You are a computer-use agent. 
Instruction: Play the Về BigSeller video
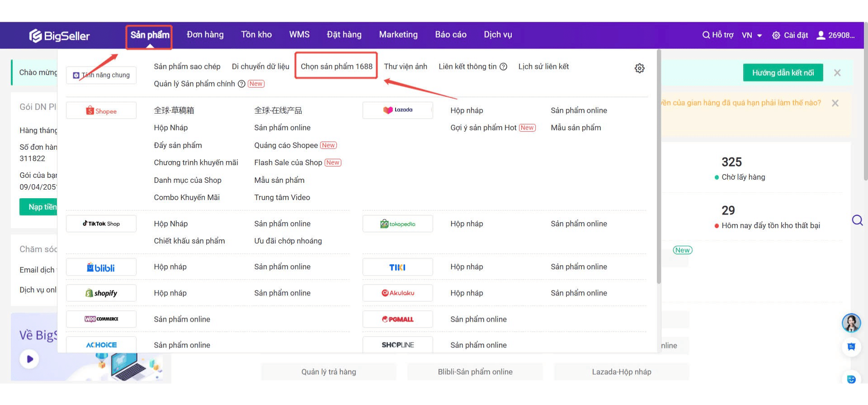click(30, 359)
